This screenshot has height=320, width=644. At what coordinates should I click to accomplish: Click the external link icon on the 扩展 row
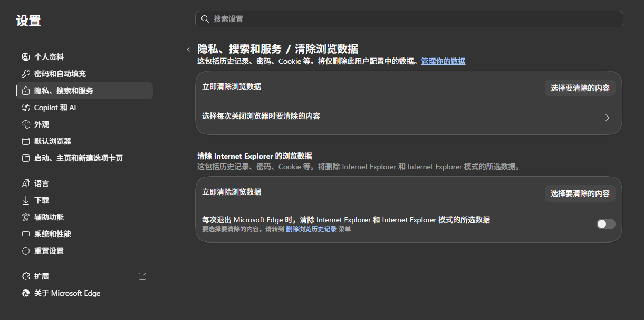point(142,276)
